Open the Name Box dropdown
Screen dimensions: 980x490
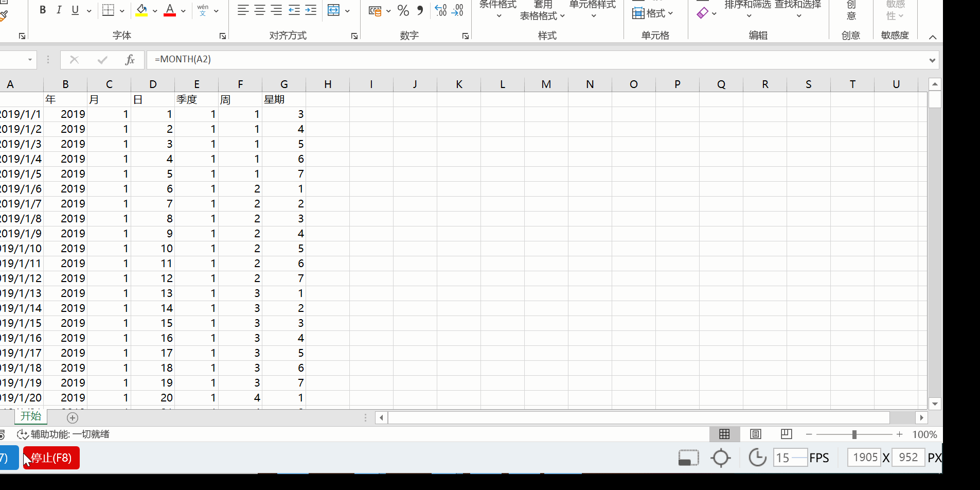[30, 60]
